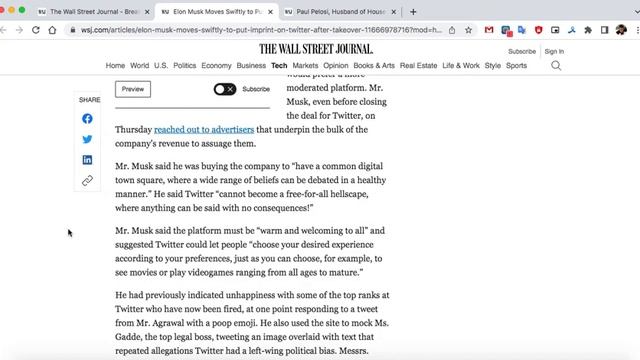The height and width of the screenshot is (360, 640).
Task: Bookmark this page with the star icon
Action: (x=468, y=30)
